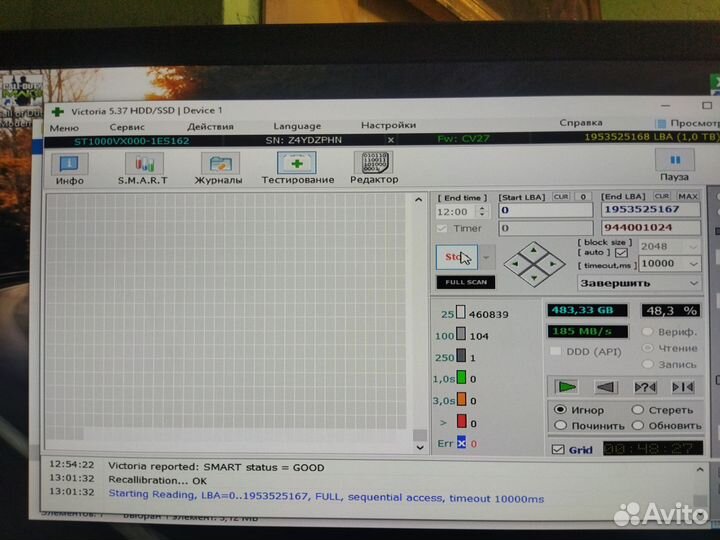Click the log panel scroll up arrow

coord(700,469)
